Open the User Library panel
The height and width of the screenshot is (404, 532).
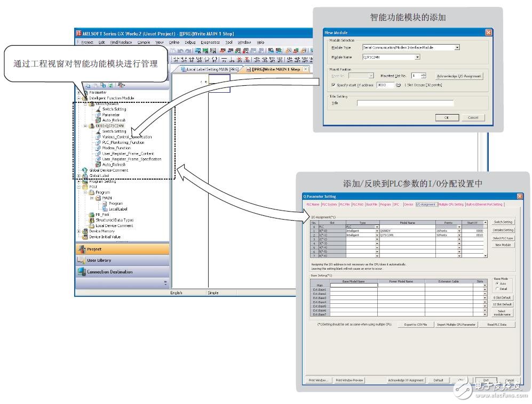click(x=99, y=260)
